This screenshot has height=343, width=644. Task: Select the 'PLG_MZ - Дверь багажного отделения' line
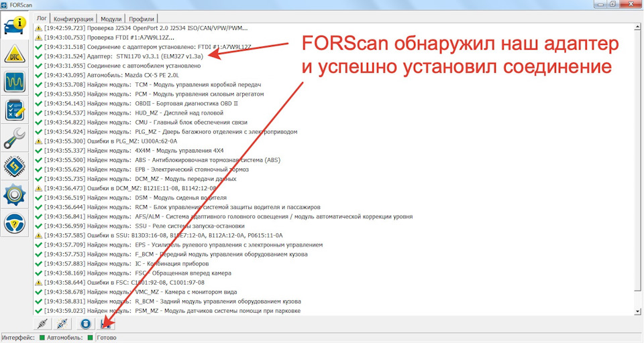[x=170, y=132]
